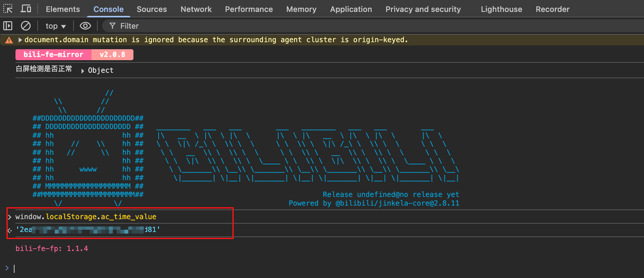
Task: Click the v2.0.8 version badge
Action: pyautogui.click(x=112, y=54)
